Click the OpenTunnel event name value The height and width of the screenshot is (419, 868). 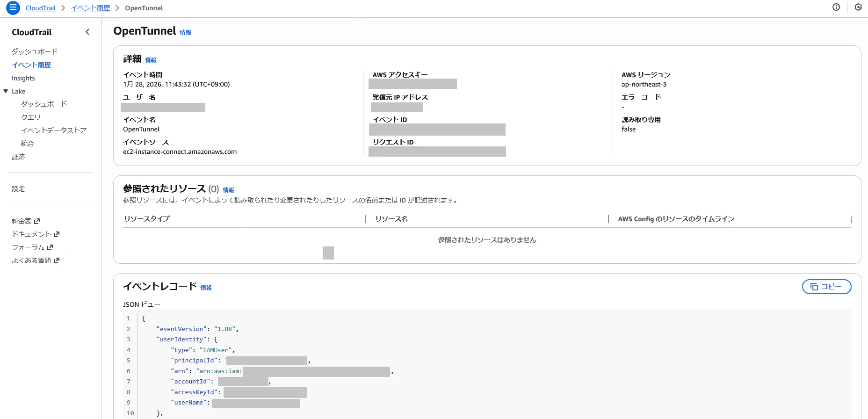tap(141, 129)
